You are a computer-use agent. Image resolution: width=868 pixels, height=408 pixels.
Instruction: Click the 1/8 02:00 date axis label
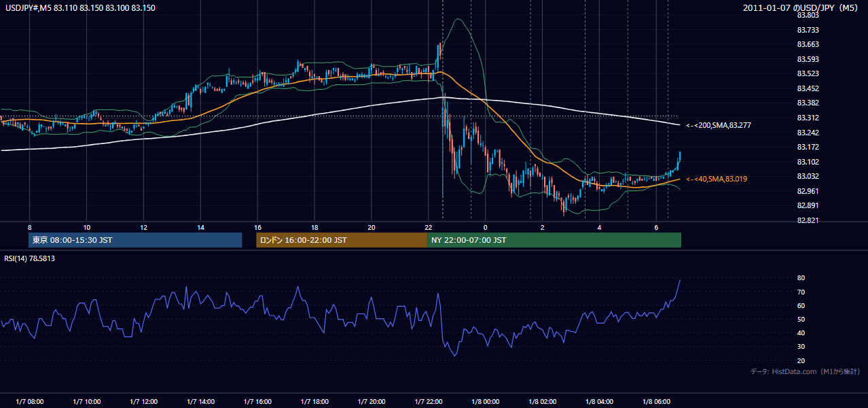point(543,402)
